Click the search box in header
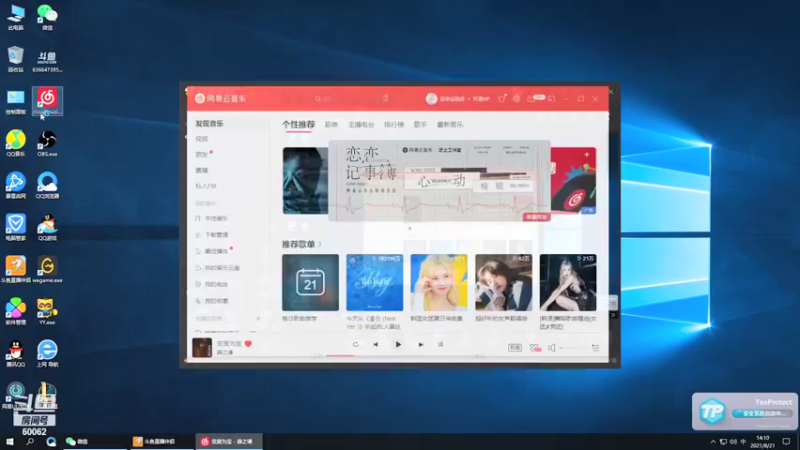800x450 pixels. tap(344, 98)
